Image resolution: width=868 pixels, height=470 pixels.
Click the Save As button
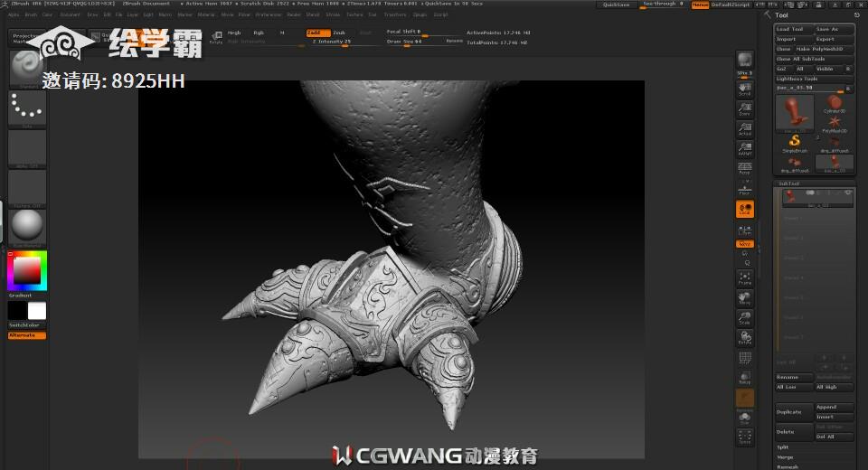coord(834,29)
